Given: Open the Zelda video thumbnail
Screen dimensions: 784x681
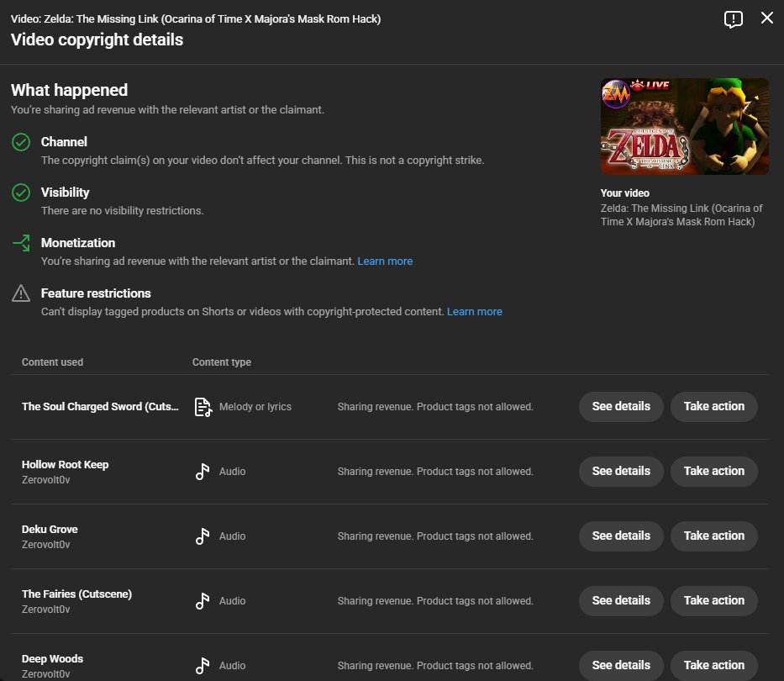Looking at the screenshot, I should click(685, 127).
